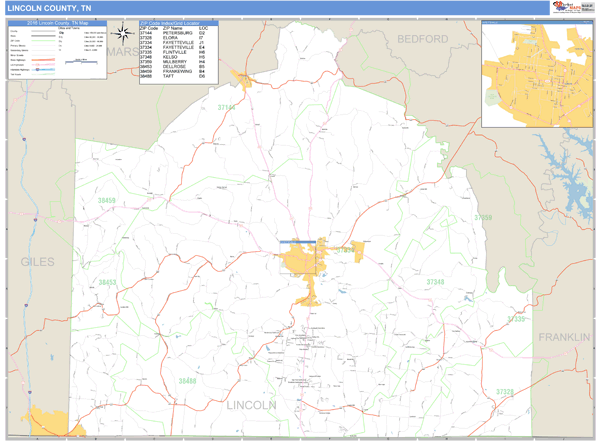This screenshot has height=441, width=600.
Task: Click the ZIP Code Index/Grid Locator header
Action: [179, 23]
